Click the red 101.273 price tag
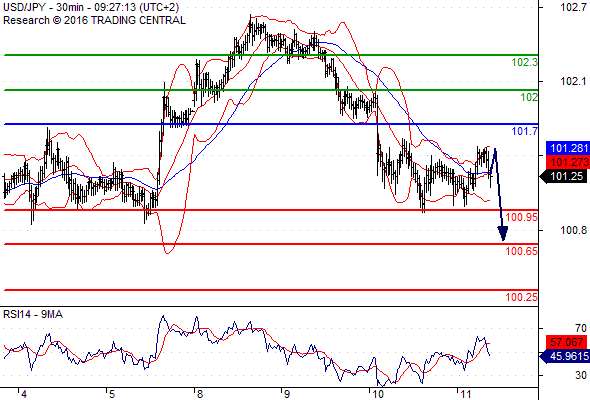Image resolution: width=590 pixels, height=400 pixels. [x=568, y=162]
